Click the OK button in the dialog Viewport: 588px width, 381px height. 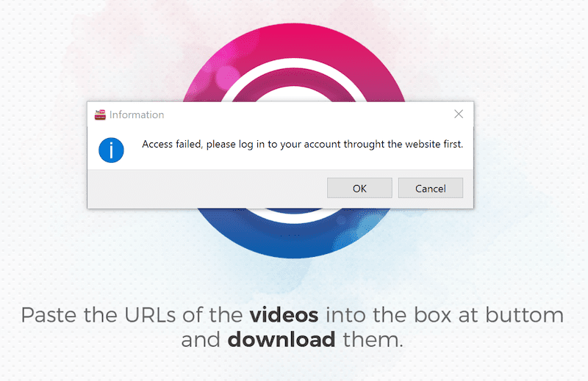(359, 188)
